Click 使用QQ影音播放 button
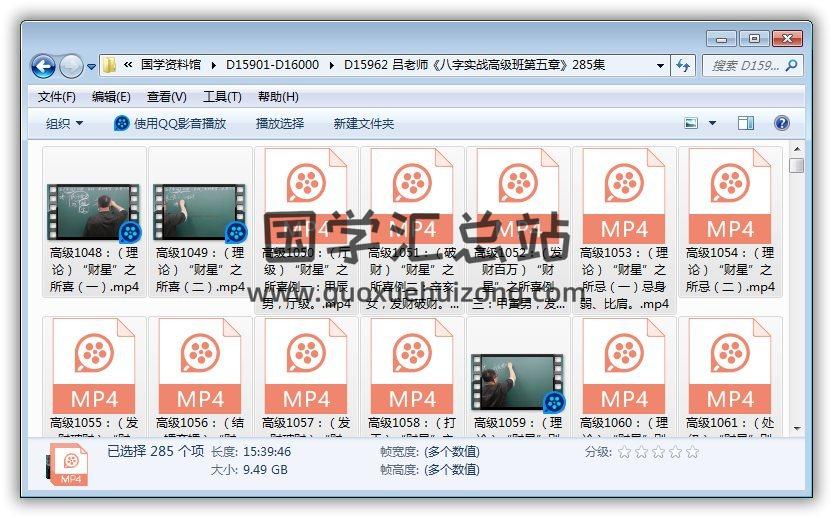The height and width of the screenshot is (518, 833). [171, 124]
